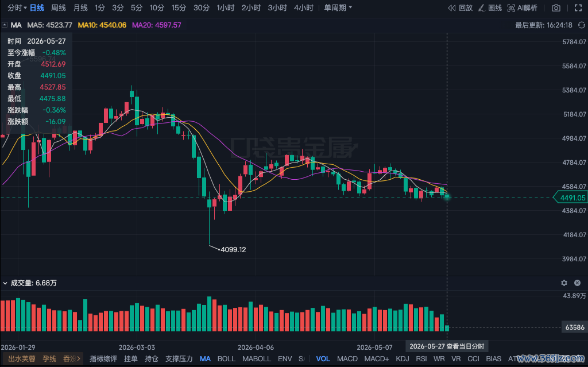Take a chart screenshot with camera icon
The width and height of the screenshot is (588, 367).
point(556,8)
